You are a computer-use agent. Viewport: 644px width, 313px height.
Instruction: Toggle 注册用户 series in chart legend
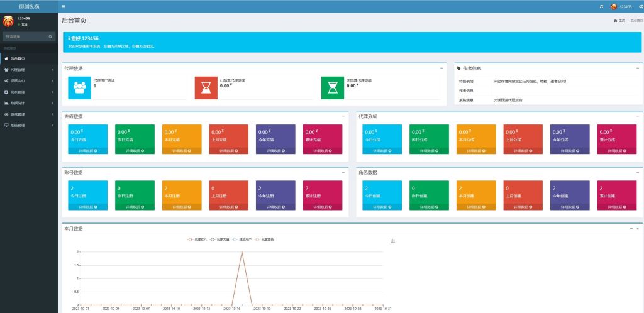[244, 239]
